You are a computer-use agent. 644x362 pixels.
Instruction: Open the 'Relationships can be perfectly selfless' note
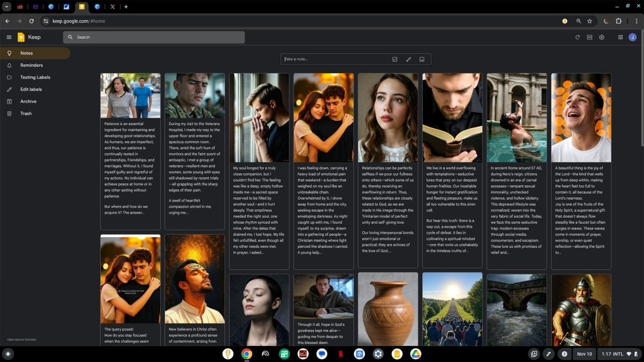(x=388, y=171)
